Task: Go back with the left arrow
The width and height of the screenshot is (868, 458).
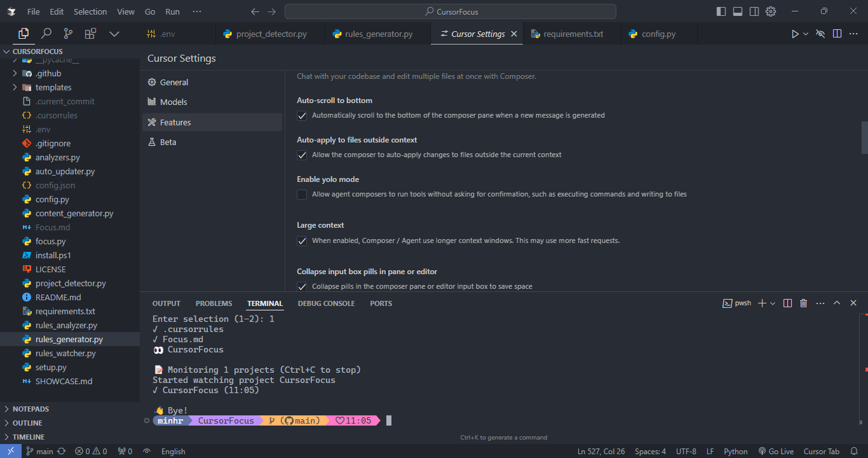Action: 255,11
